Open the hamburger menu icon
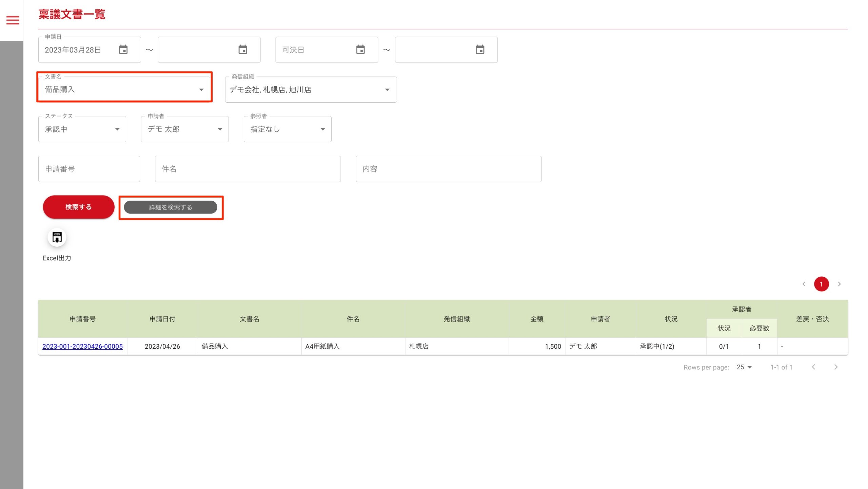Image resolution: width=868 pixels, height=489 pixels. tap(13, 20)
